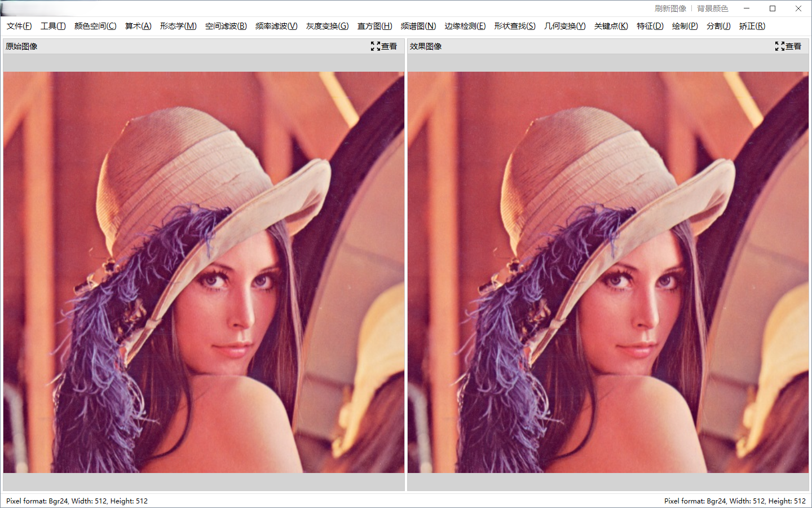
Task: Open the 绘制(P) menu
Action: click(685, 26)
